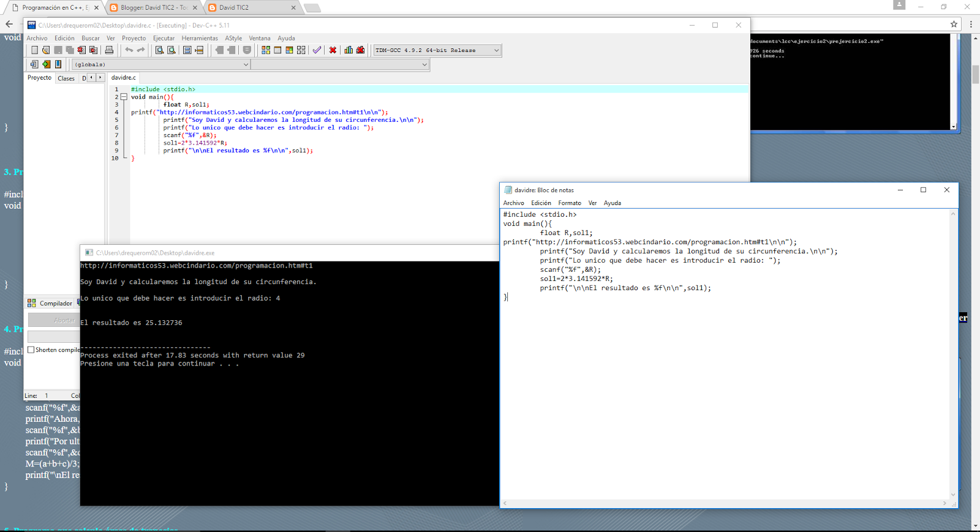Switch to Compilador tab in bottom panel
This screenshot has width=980, height=532.
[50, 303]
